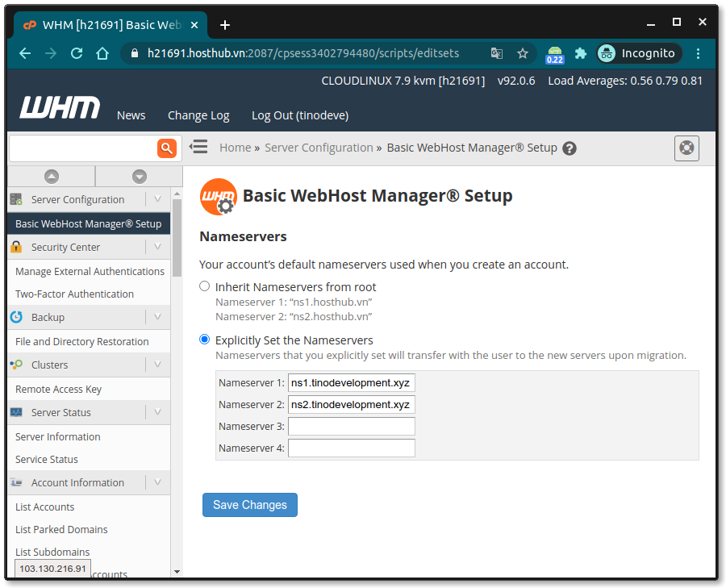The image size is (726, 588).
Task: Click the Save Changes button
Action: 250,505
